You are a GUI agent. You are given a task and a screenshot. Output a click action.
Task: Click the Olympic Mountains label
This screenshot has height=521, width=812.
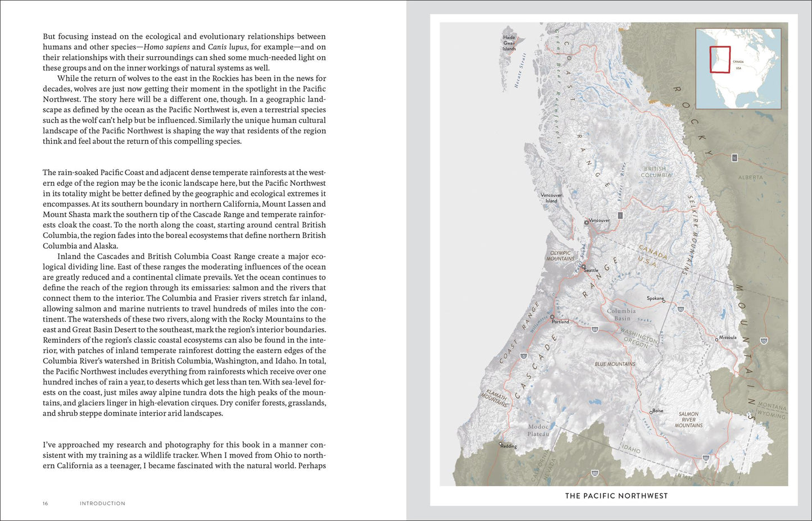click(x=561, y=256)
